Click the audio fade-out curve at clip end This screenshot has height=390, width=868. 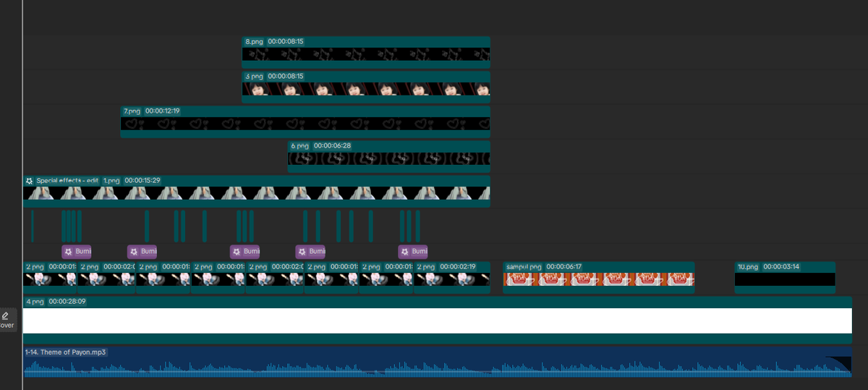pos(839,364)
